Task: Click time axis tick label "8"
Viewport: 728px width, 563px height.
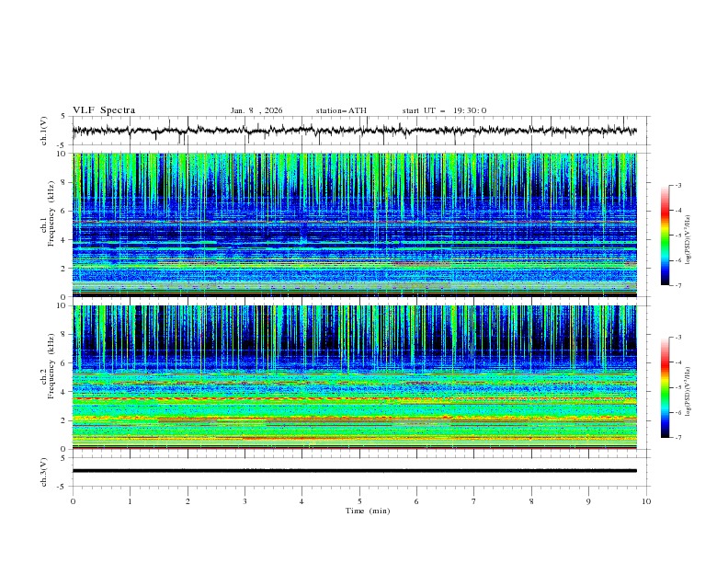Action: point(531,501)
